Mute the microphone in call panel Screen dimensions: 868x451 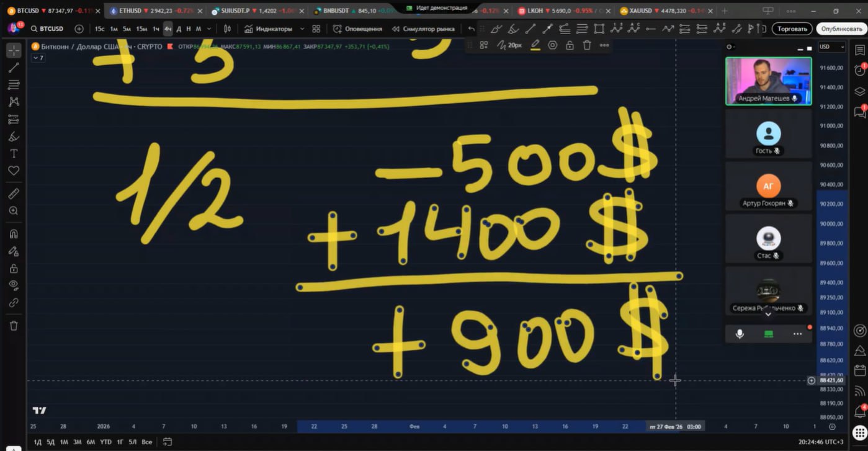pyautogui.click(x=740, y=334)
